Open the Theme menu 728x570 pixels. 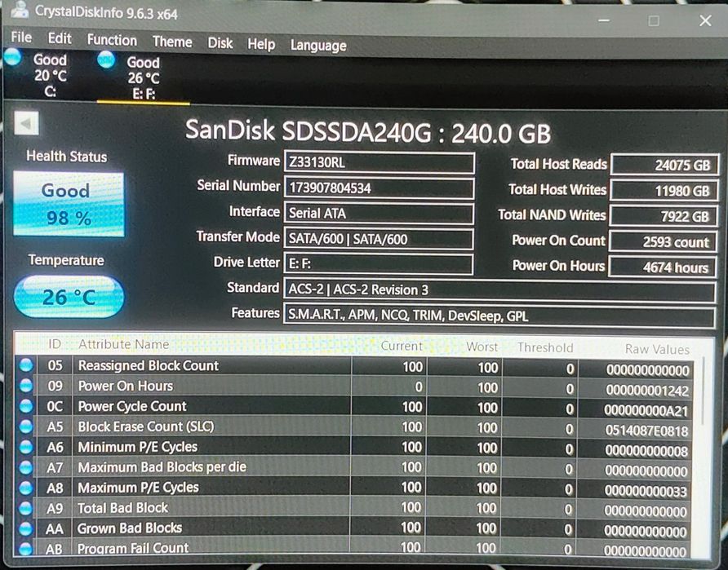[x=172, y=42]
